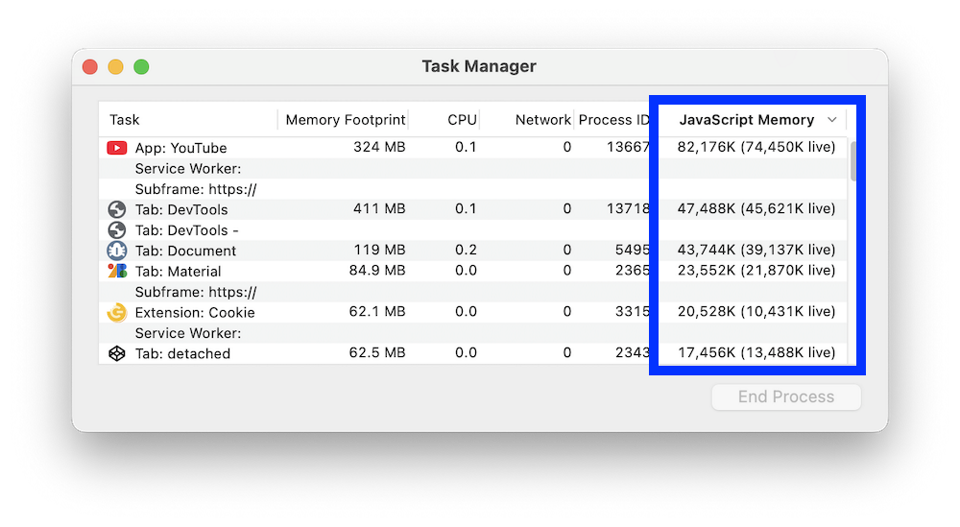Viewport: 960px width, 527px height.
Task: Sort by the Task column header
Action: click(x=125, y=120)
